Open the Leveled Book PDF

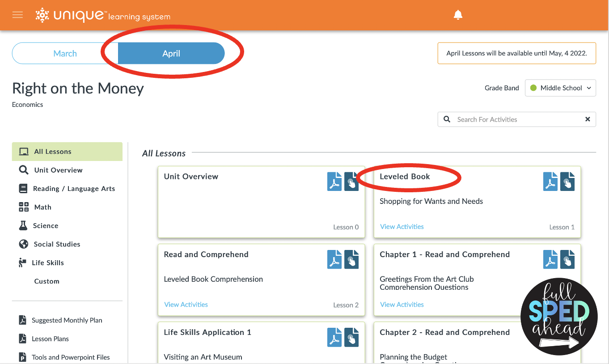550,182
